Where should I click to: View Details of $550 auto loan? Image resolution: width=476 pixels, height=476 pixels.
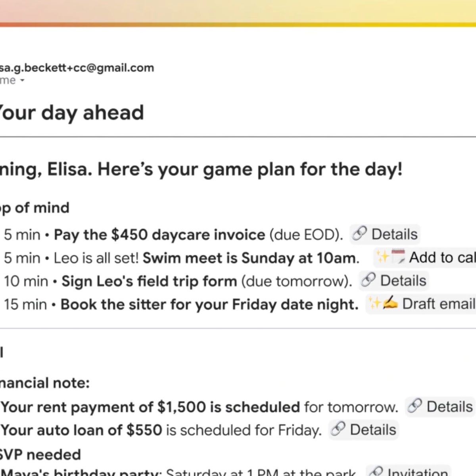point(373,430)
